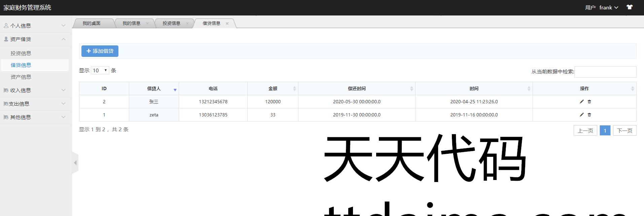
Task: Click the delete trash icon for 张三
Action: [x=589, y=102]
